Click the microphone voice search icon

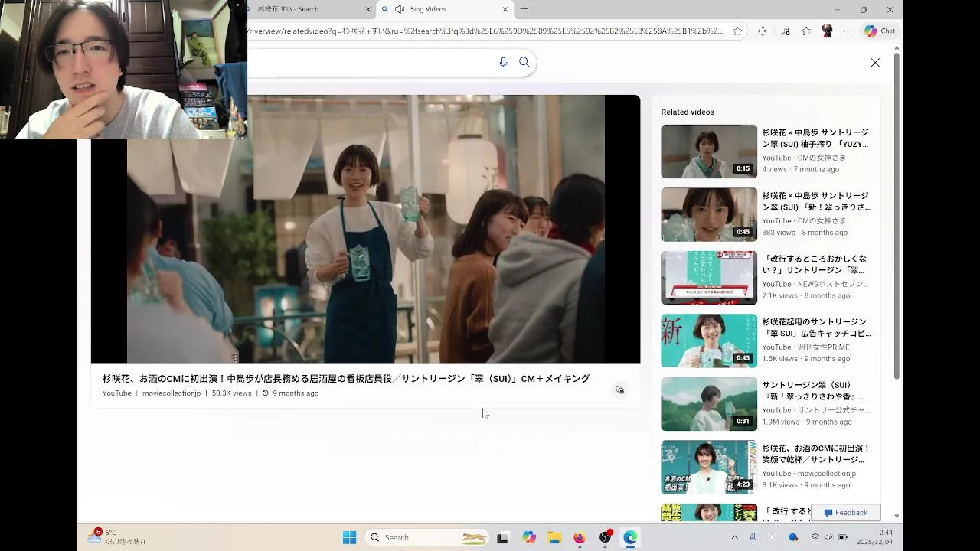[x=503, y=62]
